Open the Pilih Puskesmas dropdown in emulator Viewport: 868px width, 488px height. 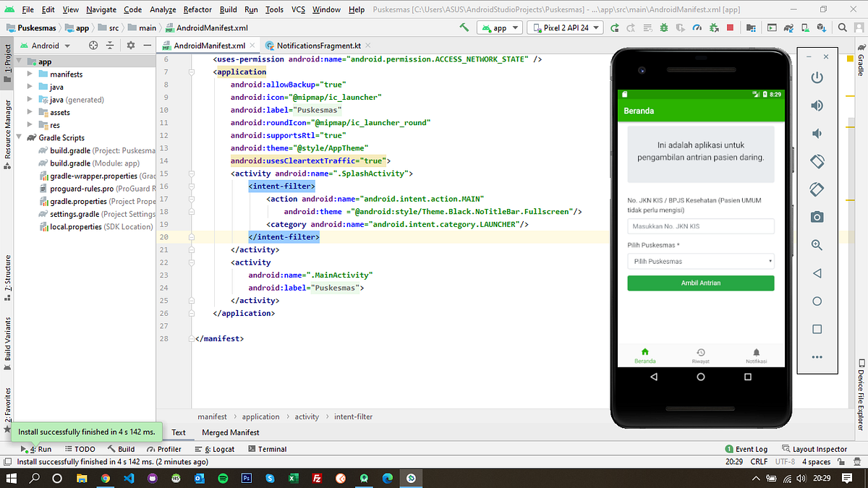coord(700,261)
